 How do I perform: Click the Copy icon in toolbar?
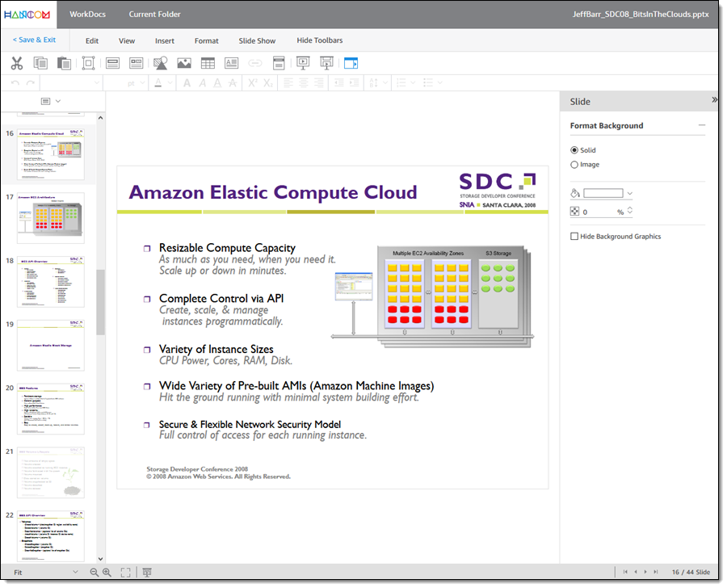[40, 62]
